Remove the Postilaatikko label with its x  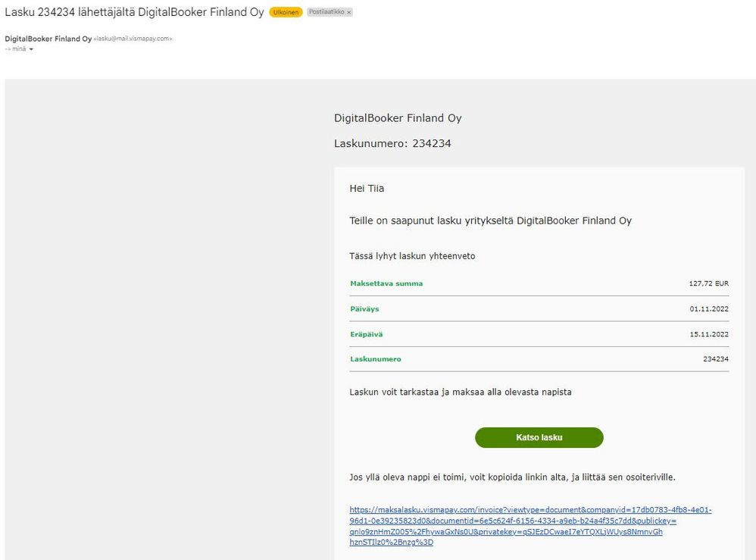(349, 13)
